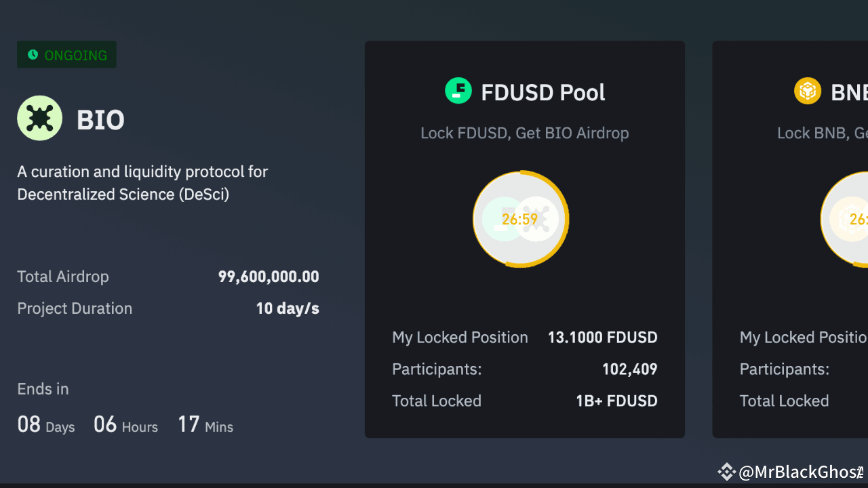Click the Binance logo beside the watermark
This screenshot has height=488, width=868.
coord(726,472)
